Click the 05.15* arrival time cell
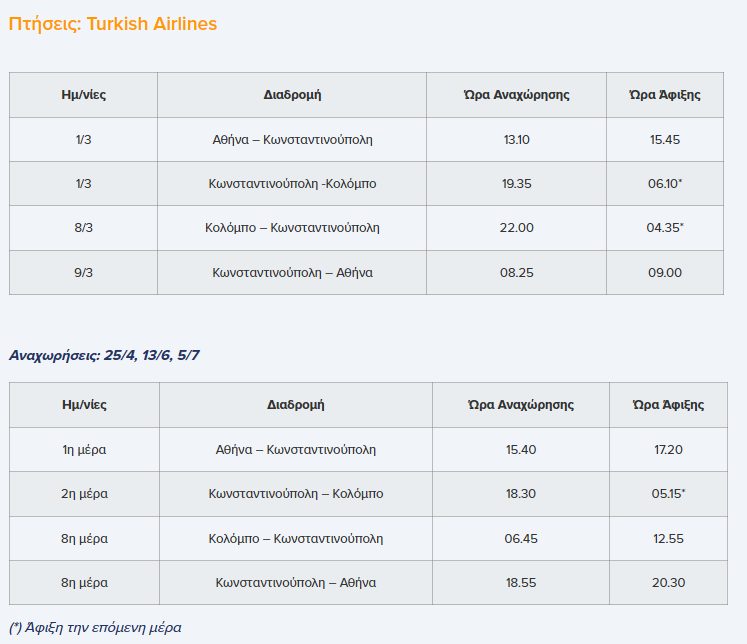Viewport: 747px width, 644px height. [669, 494]
